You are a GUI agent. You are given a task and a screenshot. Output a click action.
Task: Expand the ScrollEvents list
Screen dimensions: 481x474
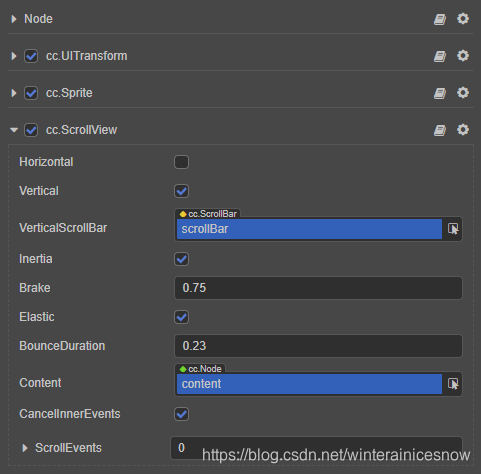(24, 448)
